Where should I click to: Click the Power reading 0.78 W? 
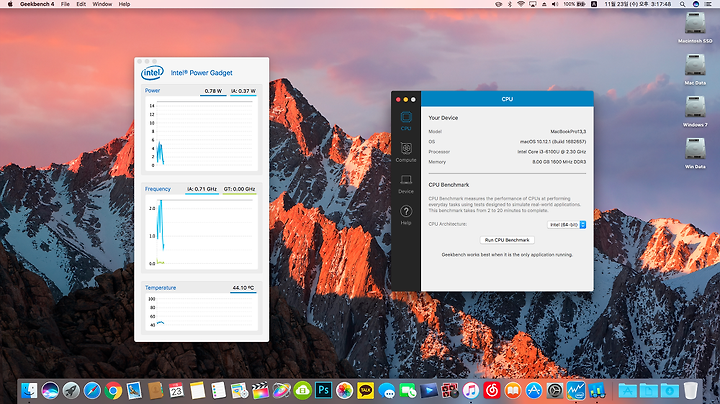click(213, 91)
